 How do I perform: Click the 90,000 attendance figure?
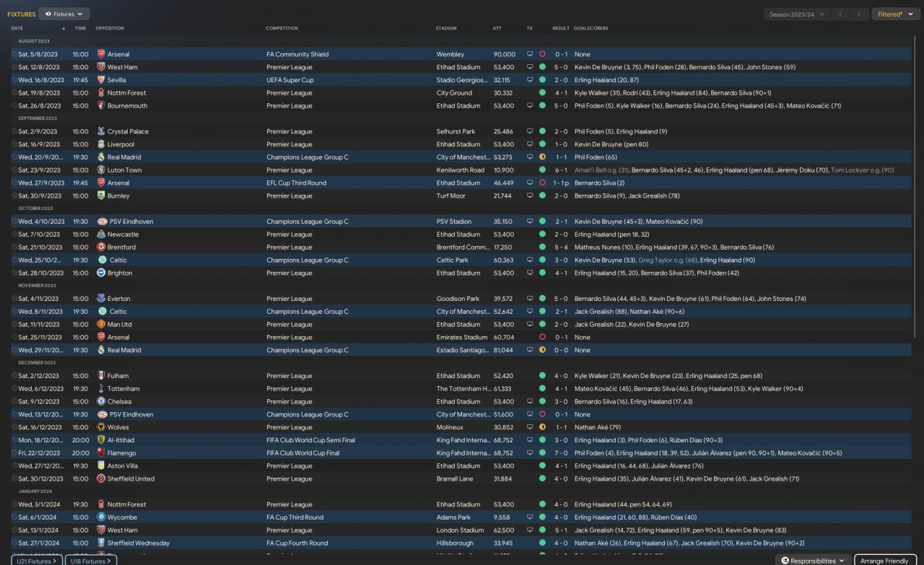tap(505, 54)
